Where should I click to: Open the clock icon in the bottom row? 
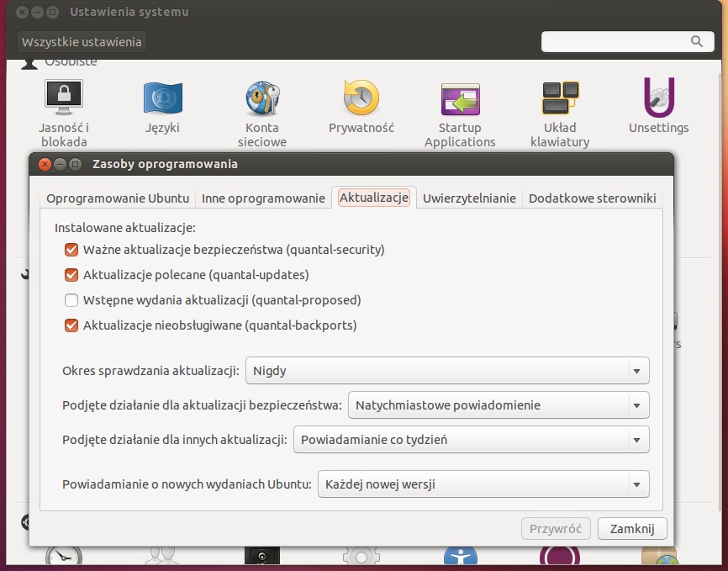coord(64,555)
